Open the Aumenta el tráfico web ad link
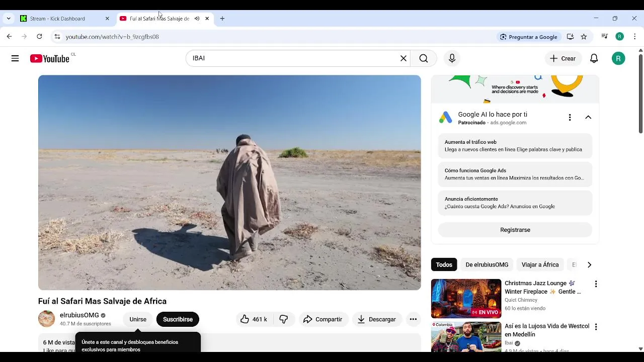The height and width of the screenshot is (362, 644). click(x=515, y=146)
